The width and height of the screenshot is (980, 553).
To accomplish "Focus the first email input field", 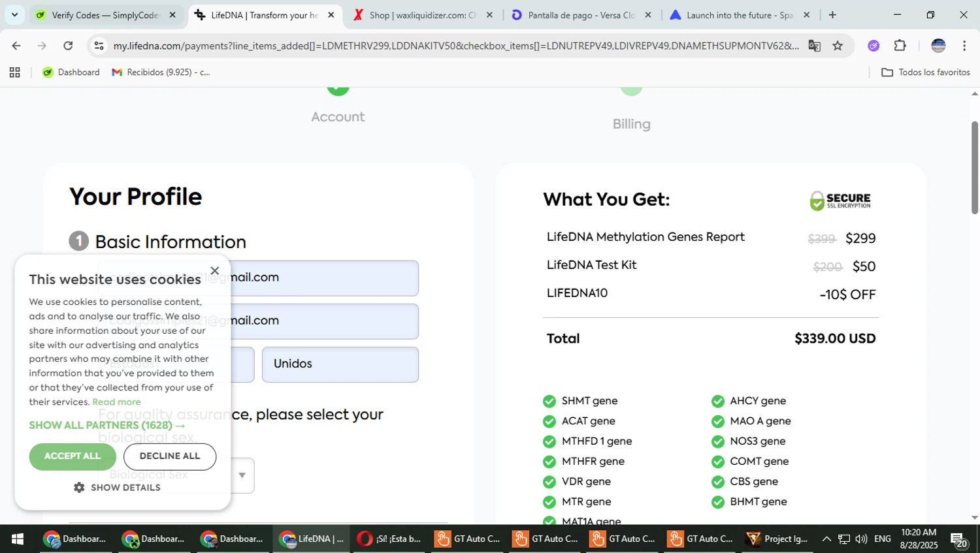I will pyautogui.click(x=257, y=278).
